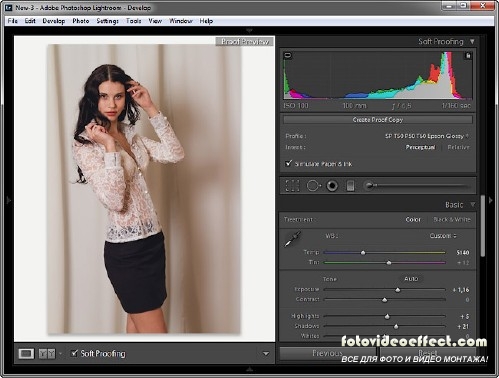Show the filmstrip via bottom arrow
Image resolution: width=499 pixels, height=378 pixels.
(249, 369)
